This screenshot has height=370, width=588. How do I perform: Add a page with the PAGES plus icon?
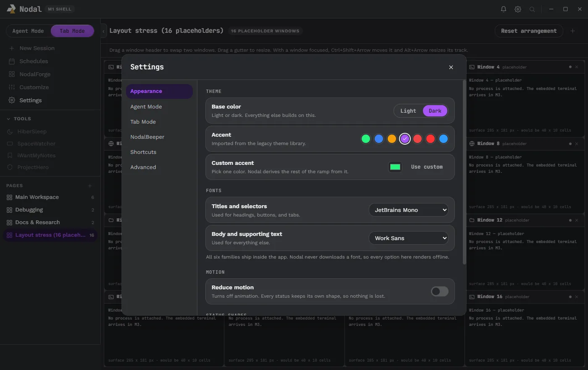[x=90, y=185]
